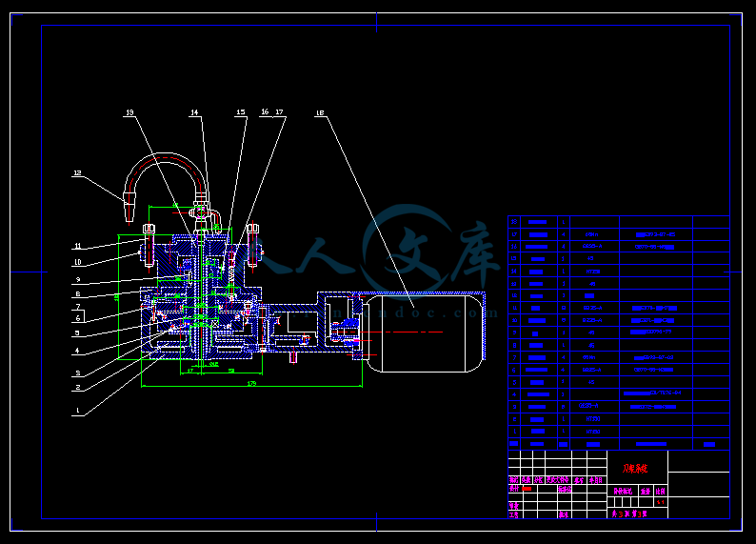Click callout number 5 beside the drawing
The width and height of the screenshot is (756, 544).
point(77,332)
